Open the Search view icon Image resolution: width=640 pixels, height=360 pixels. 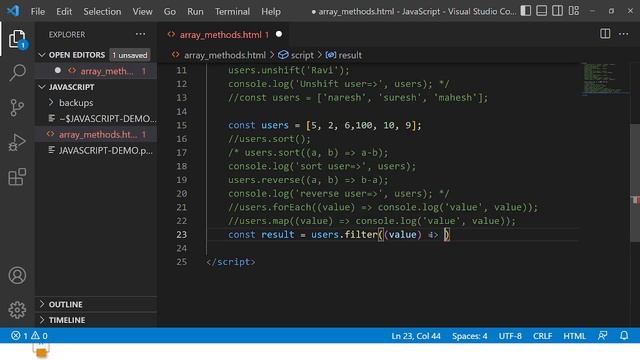pyautogui.click(x=17, y=73)
